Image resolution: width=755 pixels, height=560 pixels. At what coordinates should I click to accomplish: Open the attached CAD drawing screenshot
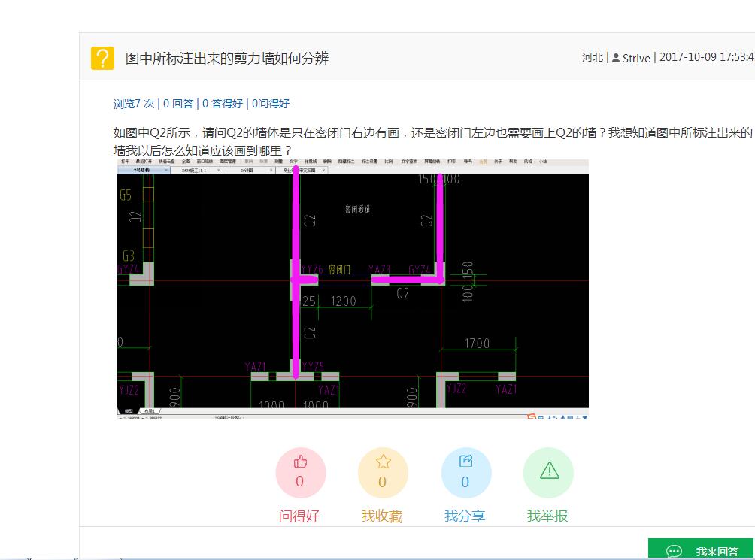coord(353,289)
